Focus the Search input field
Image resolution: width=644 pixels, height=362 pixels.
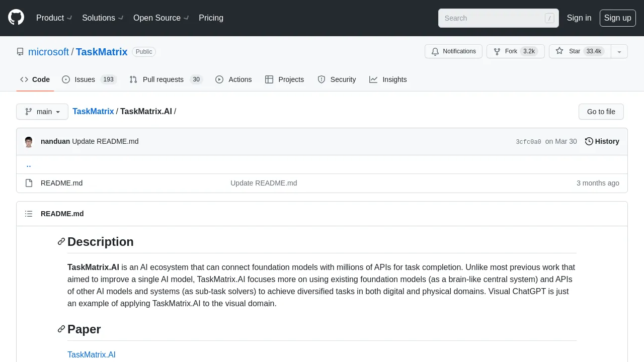click(x=498, y=18)
